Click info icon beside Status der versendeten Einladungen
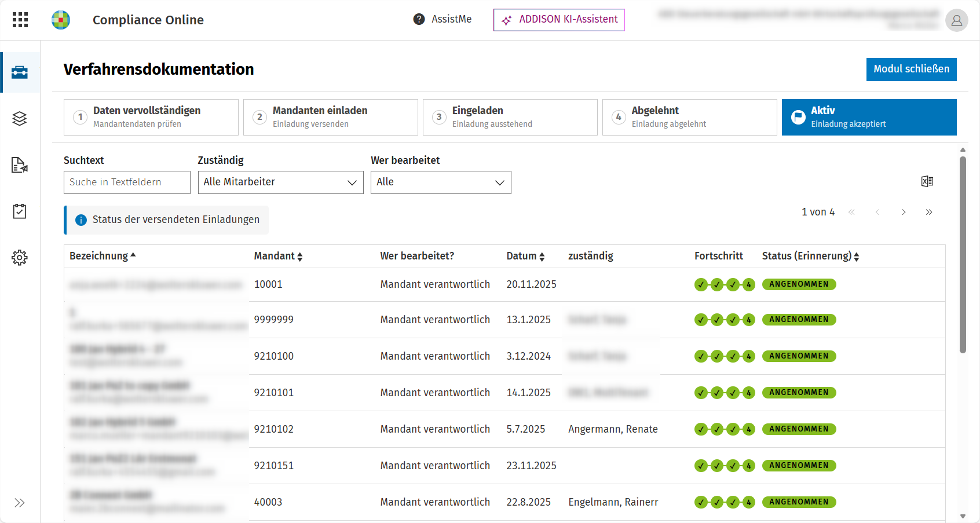 point(81,220)
